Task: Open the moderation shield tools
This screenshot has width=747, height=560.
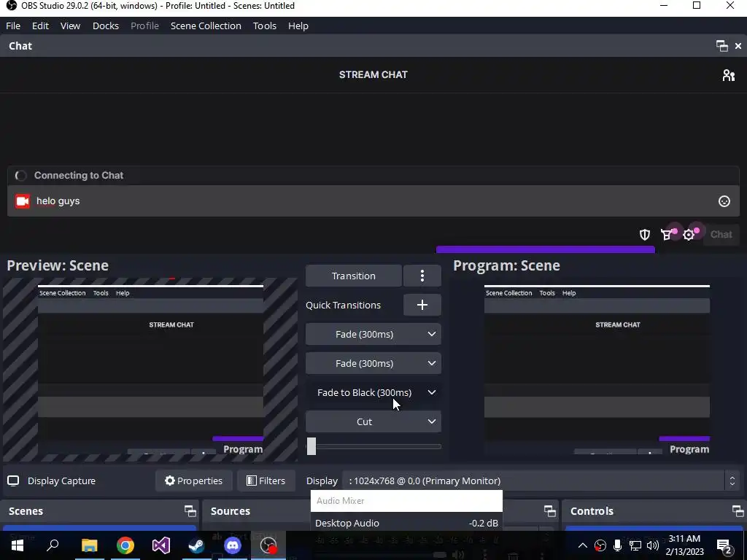Action: pos(645,234)
